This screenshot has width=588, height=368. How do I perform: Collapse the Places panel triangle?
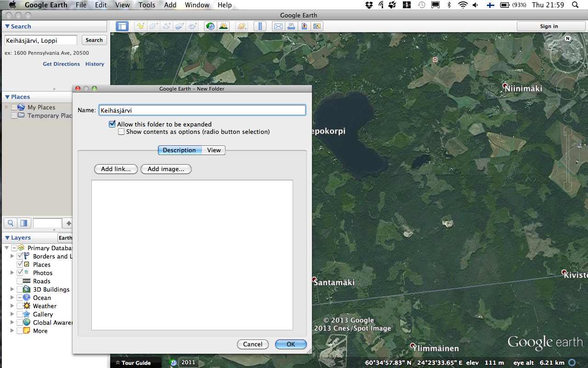tap(7, 97)
